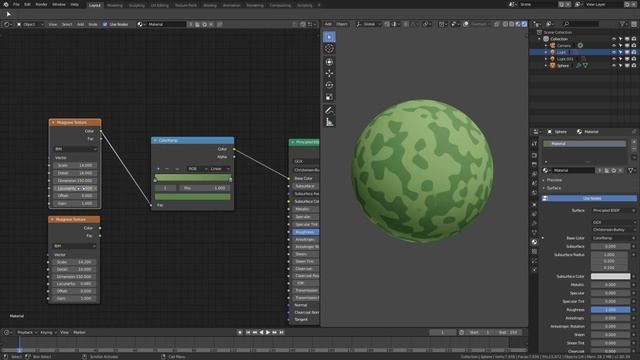The image size is (640, 360).
Task: Open the outliner filter funnel icon
Action: pos(623,24)
